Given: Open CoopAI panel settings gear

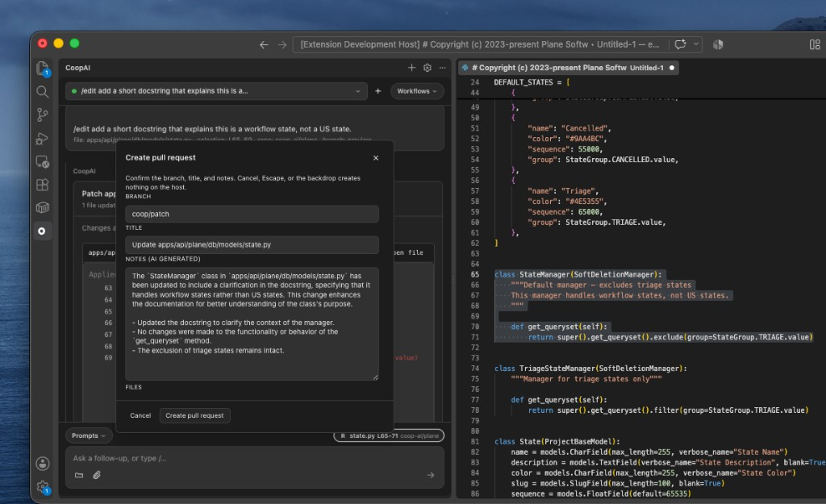Looking at the screenshot, I should (428, 68).
